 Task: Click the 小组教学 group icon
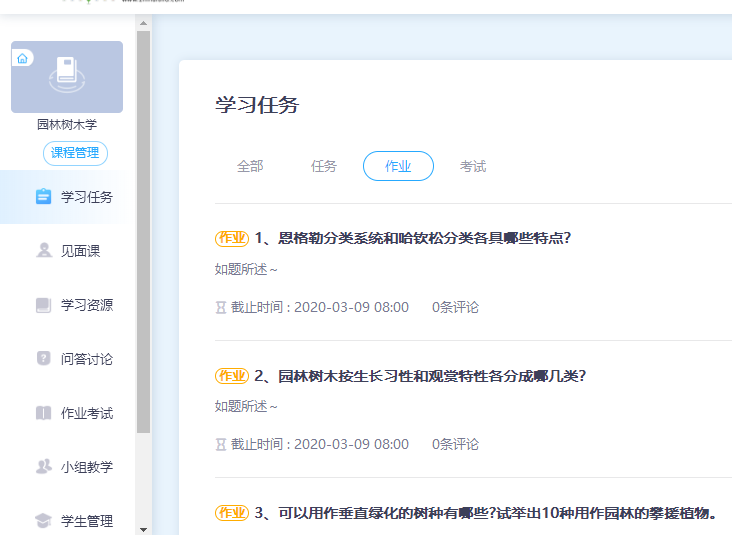tap(43, 467)
